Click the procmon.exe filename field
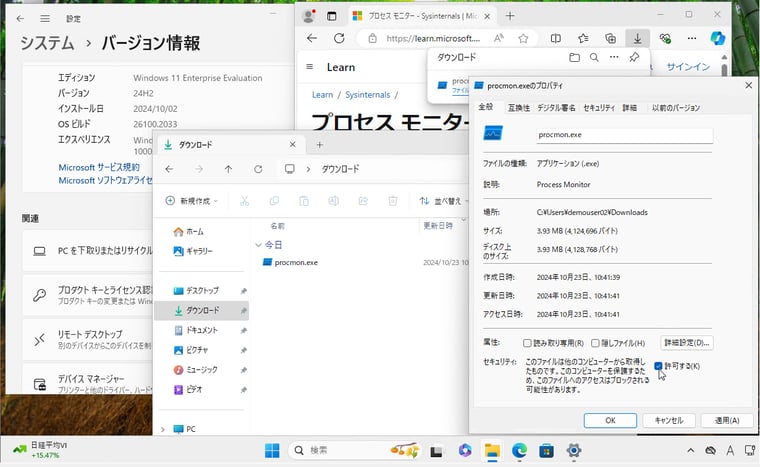This screenshot has width=760, height=467. pos(624,135)
